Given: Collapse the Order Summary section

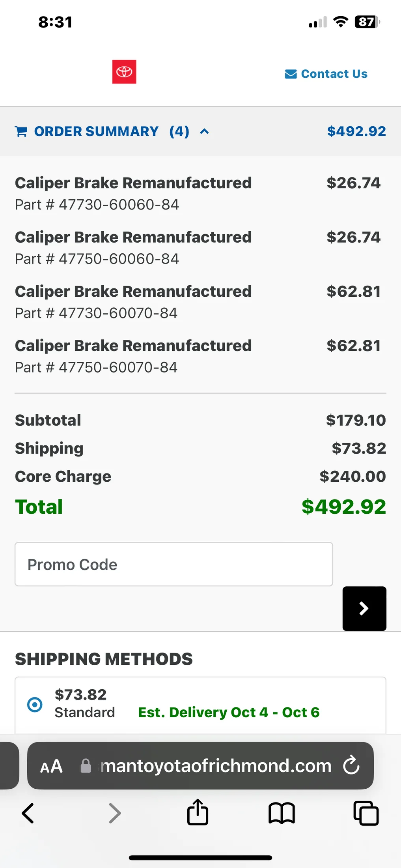Looking at the screenshot, I should [x=204, y=131].
